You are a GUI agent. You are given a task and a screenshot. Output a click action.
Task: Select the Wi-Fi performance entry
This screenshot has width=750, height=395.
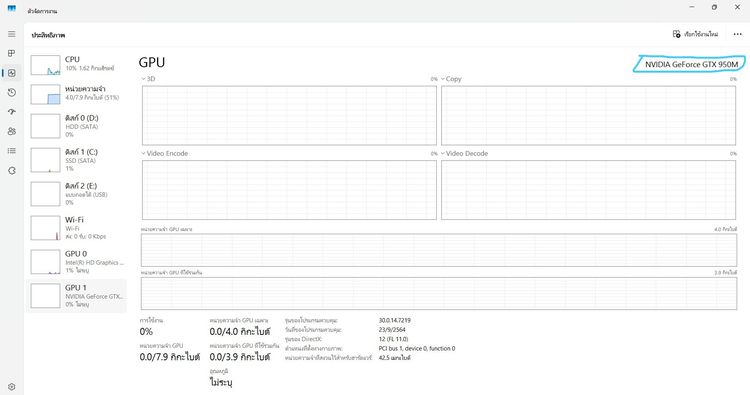point(77,228)
